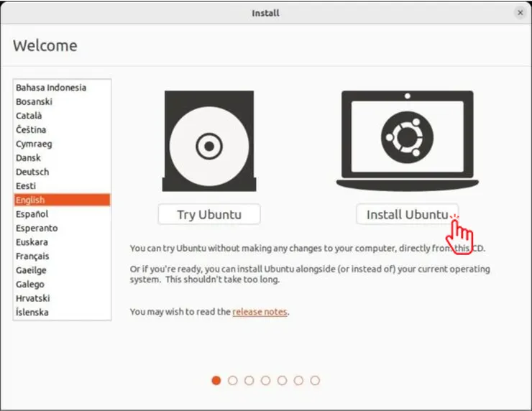The width and height of the screenshot is (532, 411).
Task: Select Català language
Action: [x=62, y=116]
